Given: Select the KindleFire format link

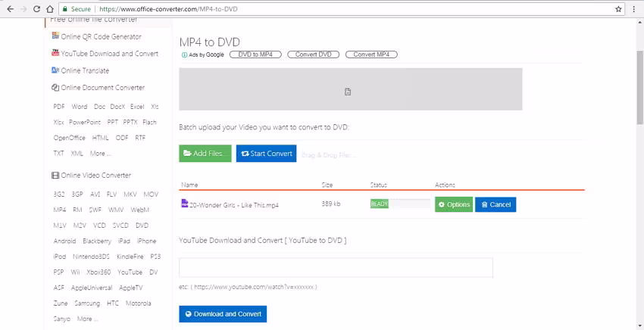Looking at the screenshot, I should (130, 257).
